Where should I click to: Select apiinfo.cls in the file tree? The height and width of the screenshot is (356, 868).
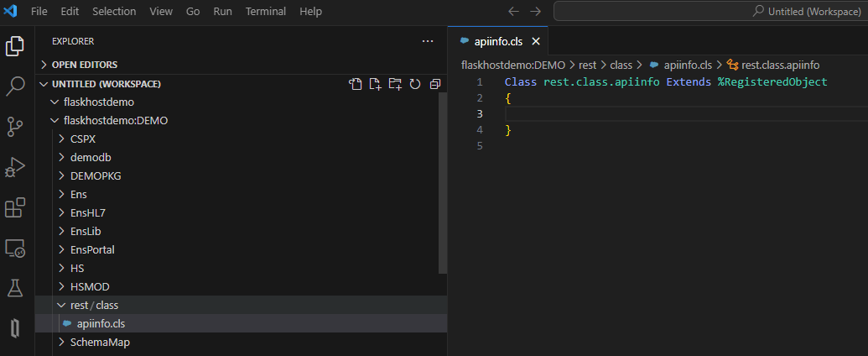coord(101,323)
